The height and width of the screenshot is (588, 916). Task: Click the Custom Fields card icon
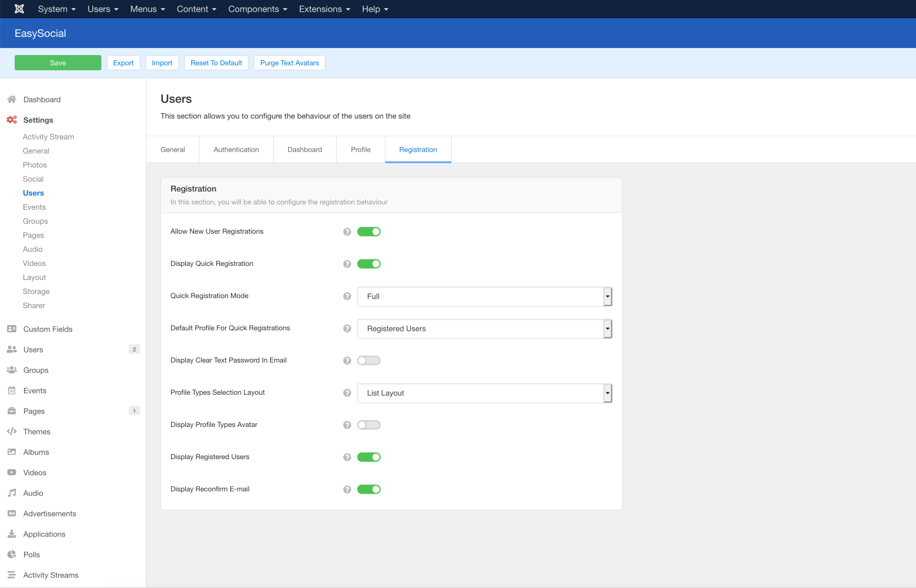point(12,329)
